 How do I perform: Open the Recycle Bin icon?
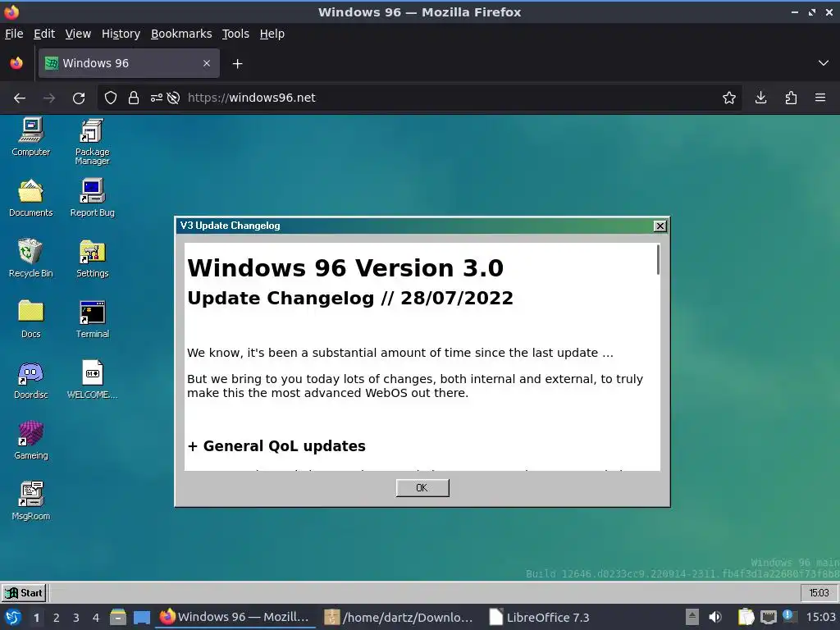tap(30, 258)
